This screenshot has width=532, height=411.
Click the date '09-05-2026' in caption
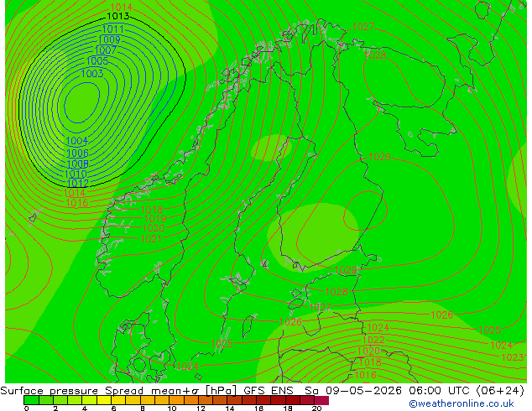(364, 391)
